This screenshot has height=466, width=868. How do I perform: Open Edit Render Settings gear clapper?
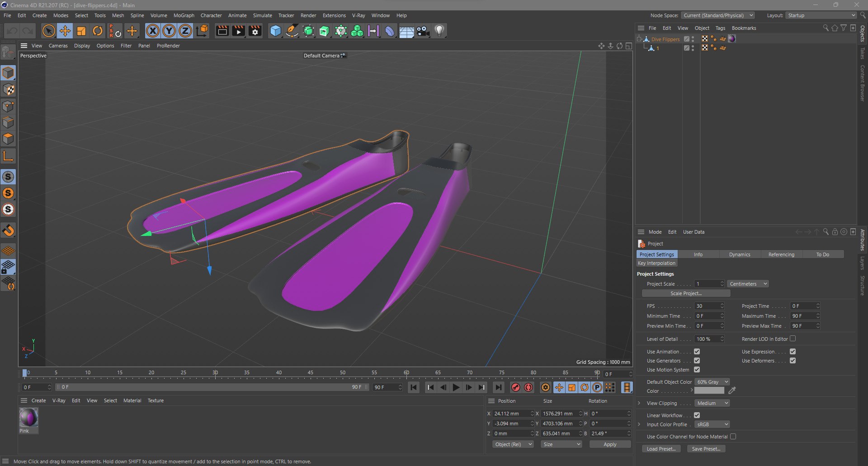point(255,31)
